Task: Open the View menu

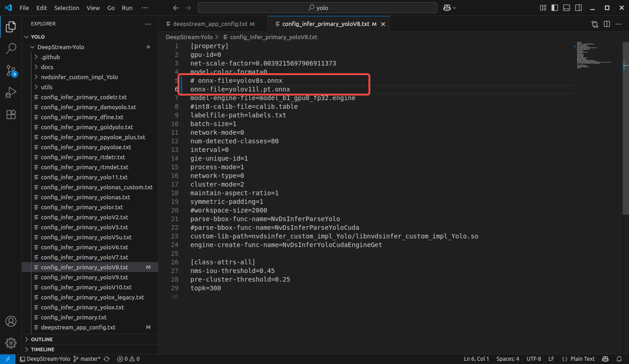Action: point(93,8)
